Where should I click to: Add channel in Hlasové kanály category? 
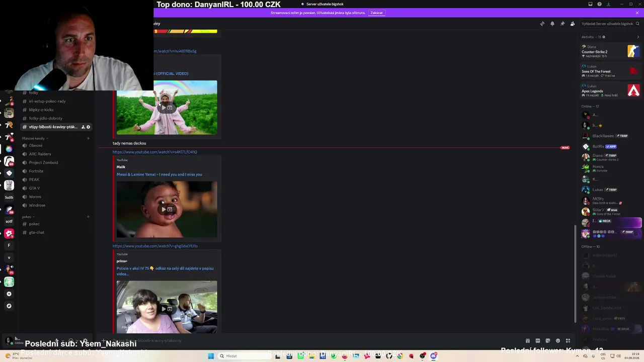88,138
